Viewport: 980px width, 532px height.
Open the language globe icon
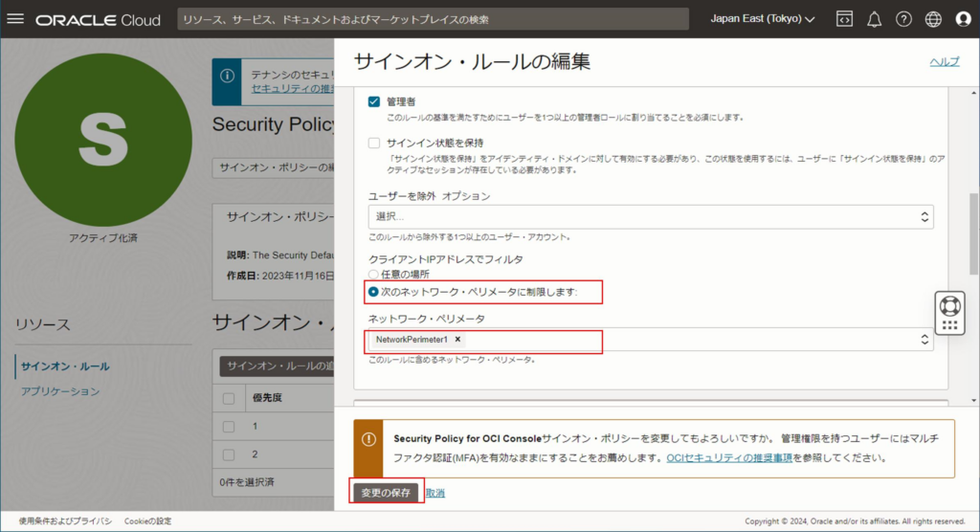933,19
